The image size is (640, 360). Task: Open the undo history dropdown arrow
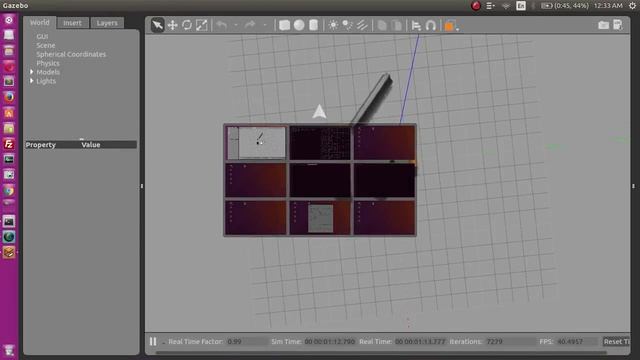236,25
